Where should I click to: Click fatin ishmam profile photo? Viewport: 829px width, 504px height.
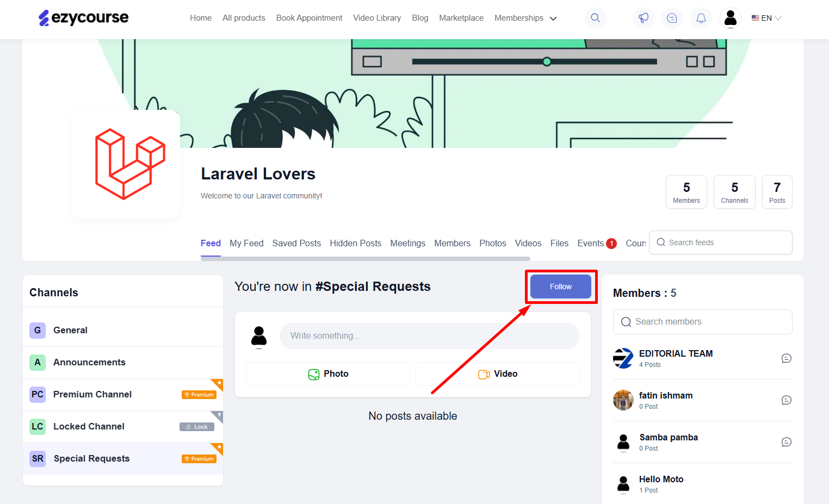pyautogui.click(x=623, y=400)
